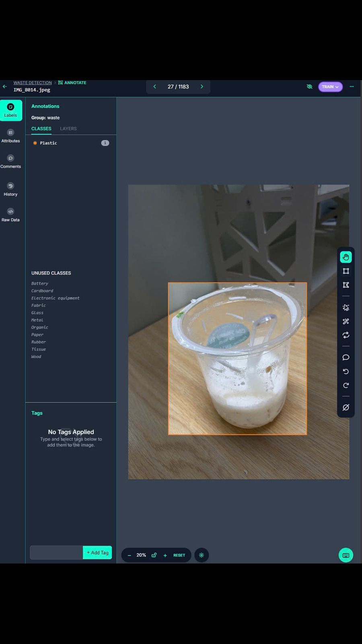The width and height of the screenshot is (362, 644).
Task: Open the WASTE DETECTION breadcrumb link
Action: point(33,83)
